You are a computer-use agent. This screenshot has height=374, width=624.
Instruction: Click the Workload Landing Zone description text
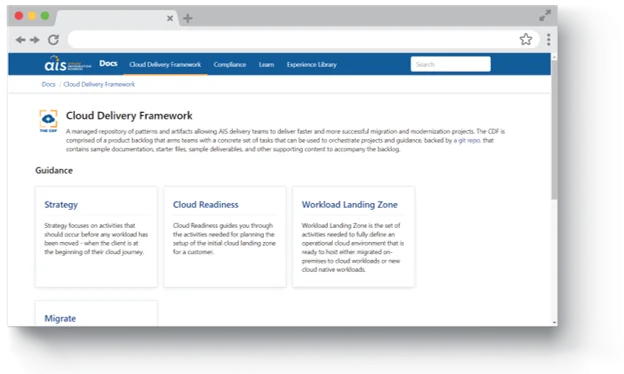point(353,247)
